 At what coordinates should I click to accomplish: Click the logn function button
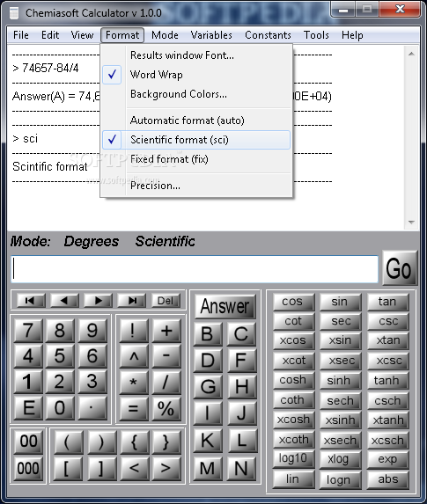[x=341, y=479]
